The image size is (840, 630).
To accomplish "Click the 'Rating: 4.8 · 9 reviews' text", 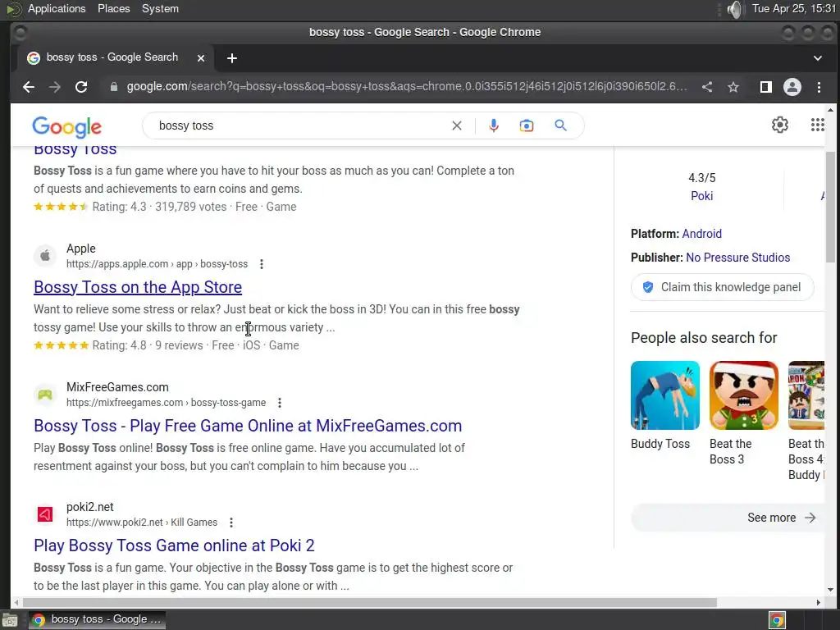I will pos(148,345).
